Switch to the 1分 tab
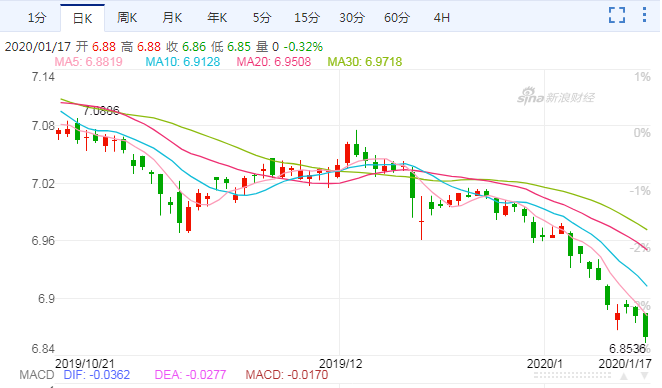662x388 pixels. point(36,18)
